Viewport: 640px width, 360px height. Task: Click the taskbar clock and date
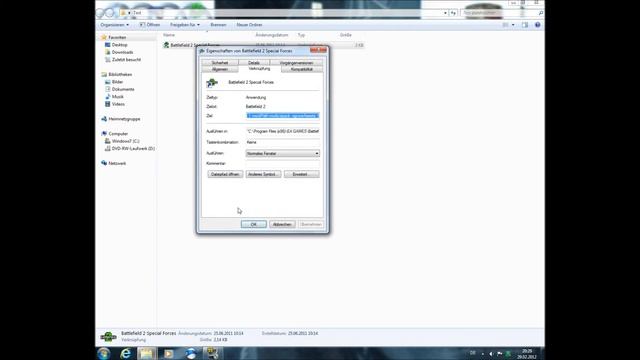pyautogui.click(x=527, y=353)
